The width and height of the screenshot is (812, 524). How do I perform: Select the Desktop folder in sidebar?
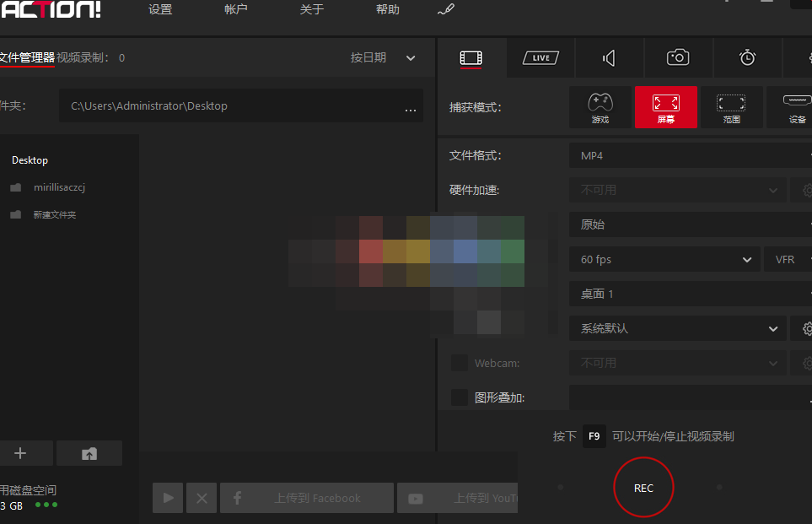point(32,159)
